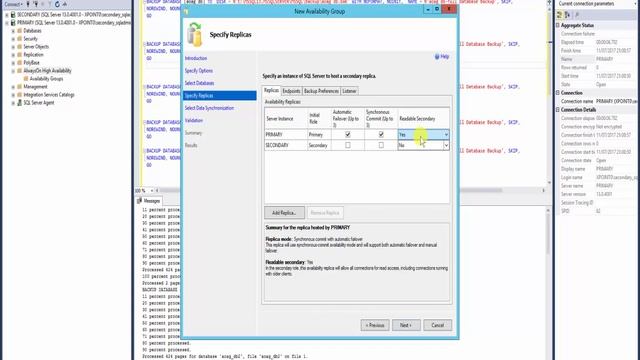
Task: Expand the SQL Server Agent node
Action: tap(13, 102)
